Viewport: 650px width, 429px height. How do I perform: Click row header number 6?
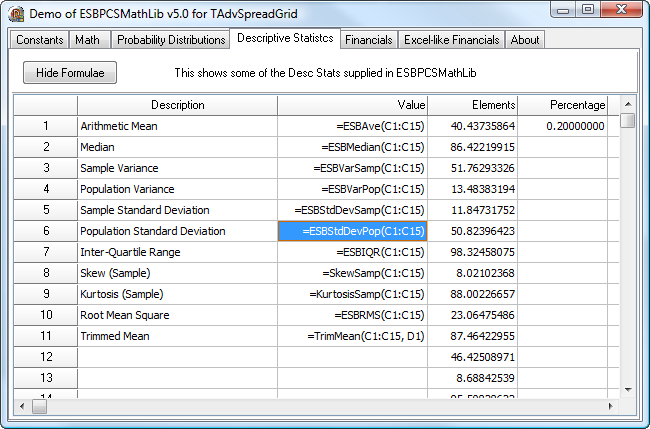(x=46, y=231)
